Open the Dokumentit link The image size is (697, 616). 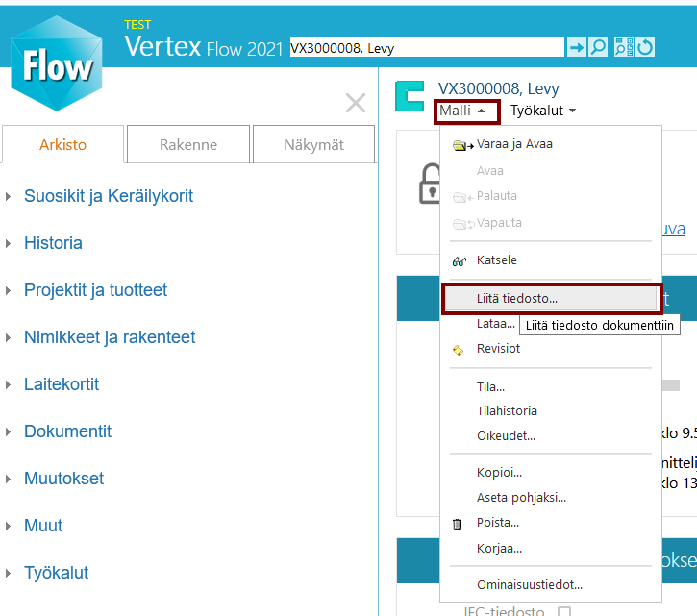(x=67, y=431)
